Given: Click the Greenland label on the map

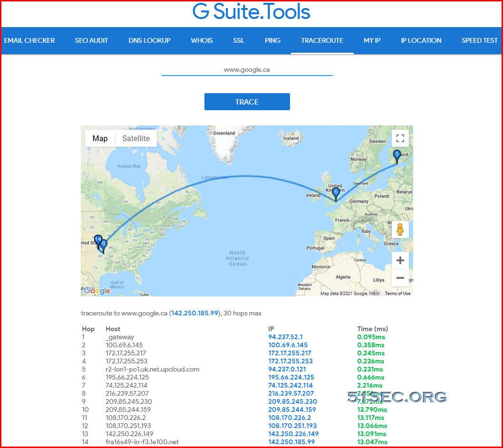Looking at the screenshot, I should tap(224, 133).
